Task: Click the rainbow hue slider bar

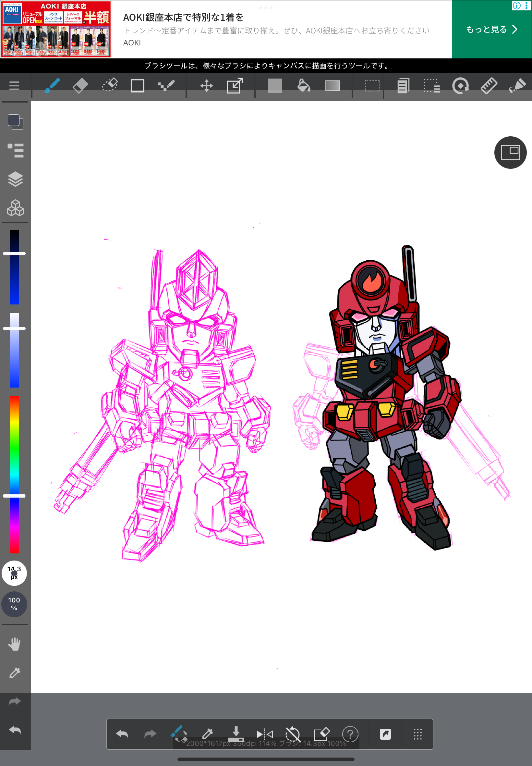Action: [14, 474]
